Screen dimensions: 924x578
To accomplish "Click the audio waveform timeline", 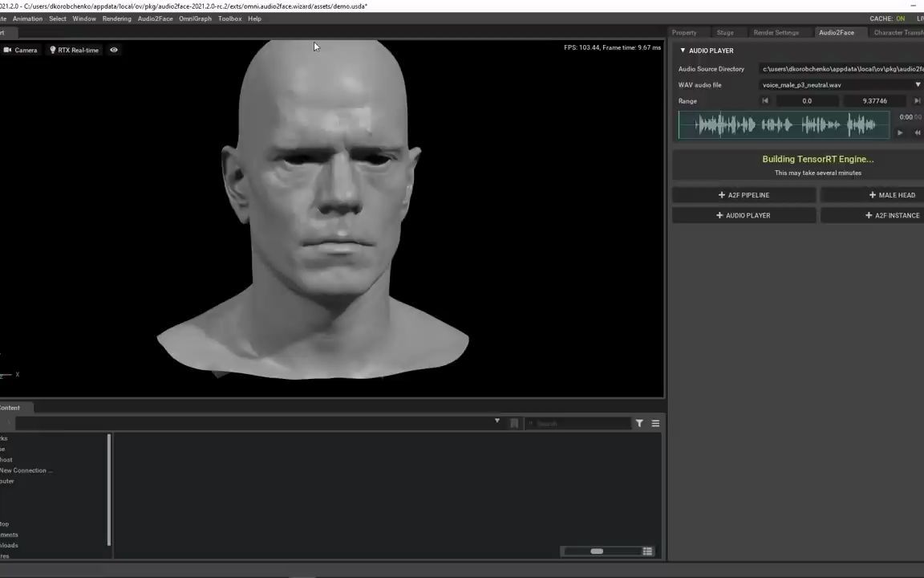I will [x=784, y=125].
